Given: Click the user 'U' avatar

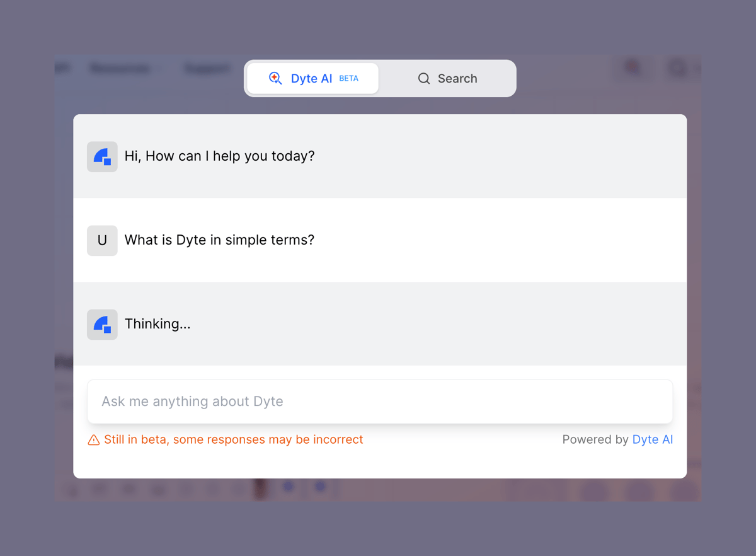Looking at the screenshot, I should click(x=102, y=240).
